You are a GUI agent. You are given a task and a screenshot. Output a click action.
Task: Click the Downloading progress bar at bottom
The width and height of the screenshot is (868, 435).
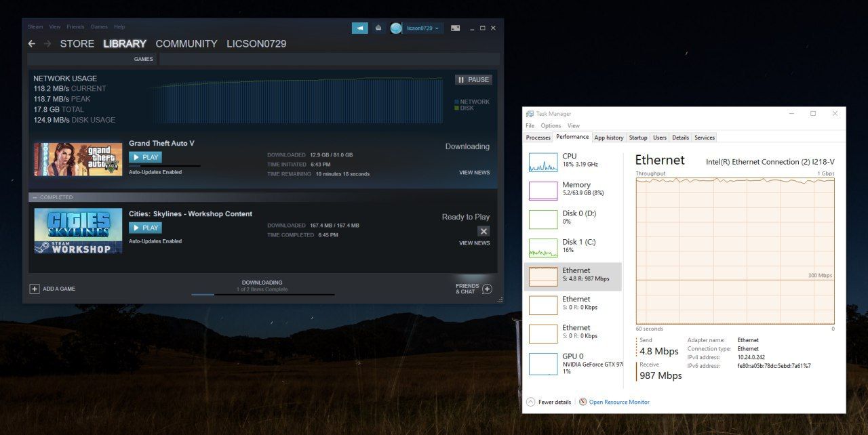pos(262,294)
